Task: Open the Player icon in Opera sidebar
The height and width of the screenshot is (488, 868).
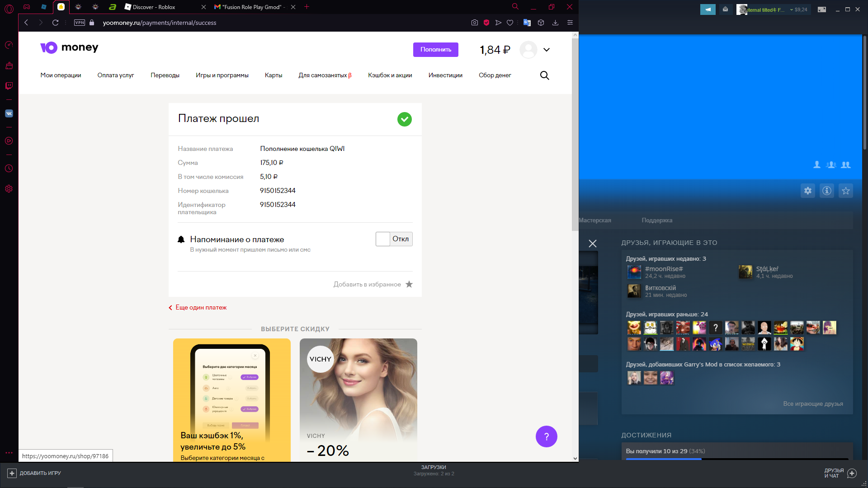Action: 9,141
